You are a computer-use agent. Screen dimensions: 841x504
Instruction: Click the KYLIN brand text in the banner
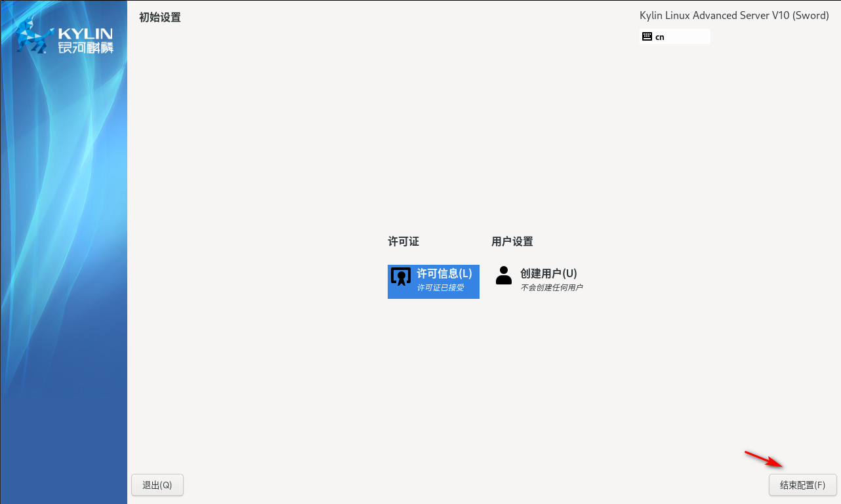(x=85, y=33)
